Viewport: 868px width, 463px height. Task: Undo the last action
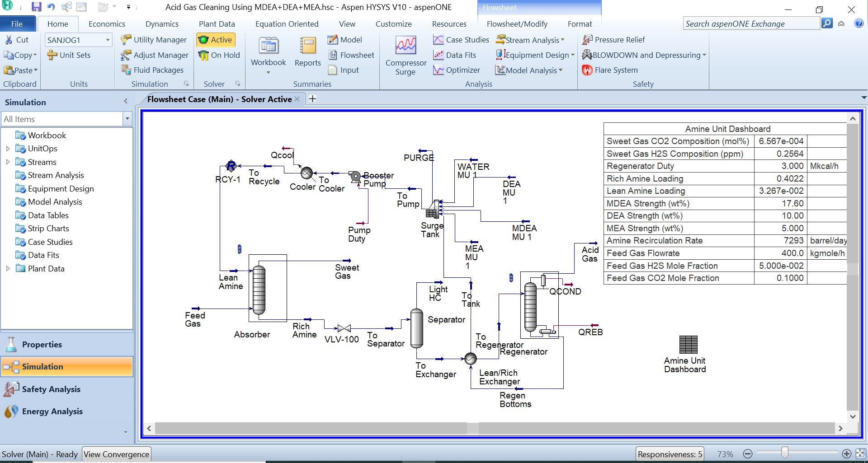(51, 7)
